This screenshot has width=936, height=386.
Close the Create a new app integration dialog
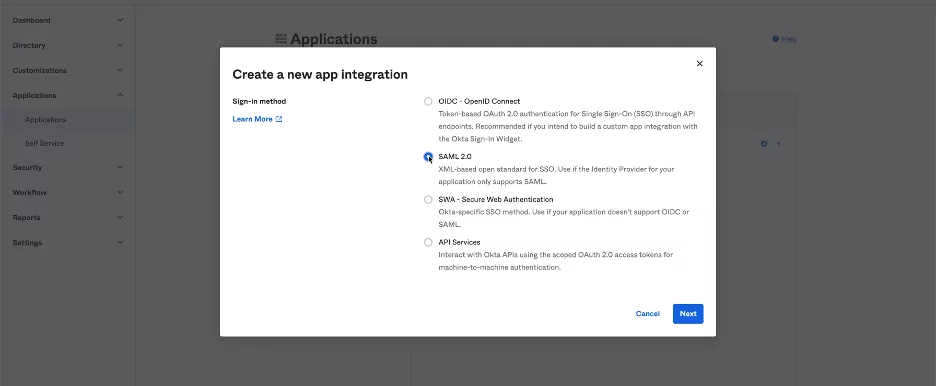click(700, 63)
